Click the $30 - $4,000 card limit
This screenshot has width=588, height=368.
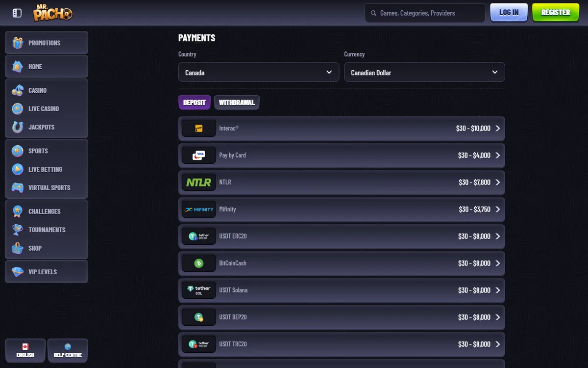(474, 155)
